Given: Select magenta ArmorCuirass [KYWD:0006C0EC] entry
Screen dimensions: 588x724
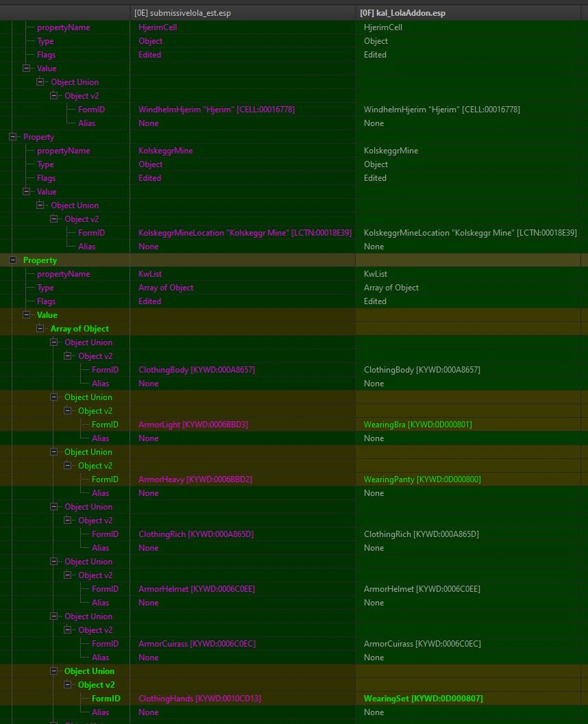Looking at the screenshot, I should click(x=197, y=644).
